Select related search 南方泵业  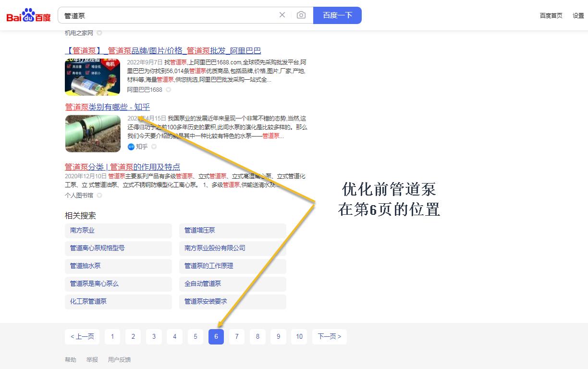click(82, 231)
